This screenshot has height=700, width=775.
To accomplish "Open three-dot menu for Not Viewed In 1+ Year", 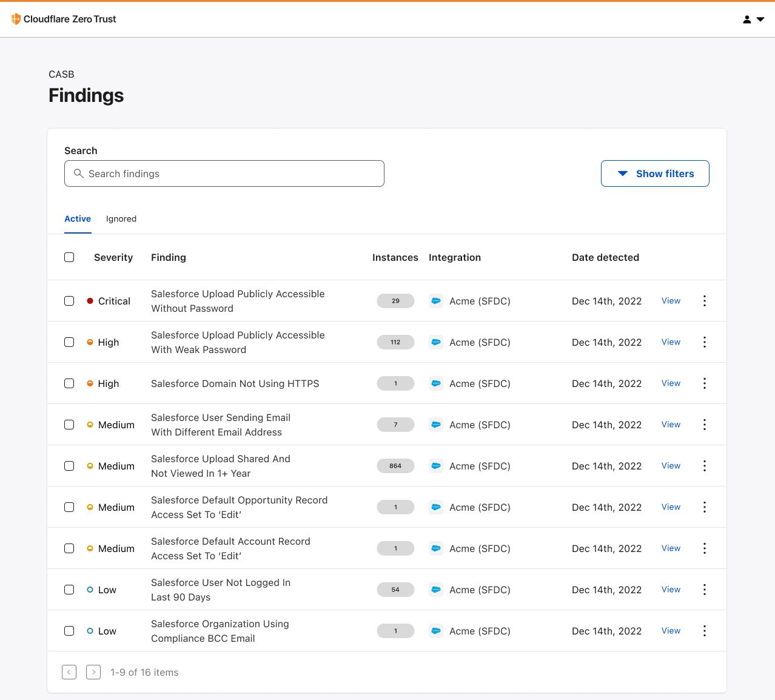I will (705, 466).
